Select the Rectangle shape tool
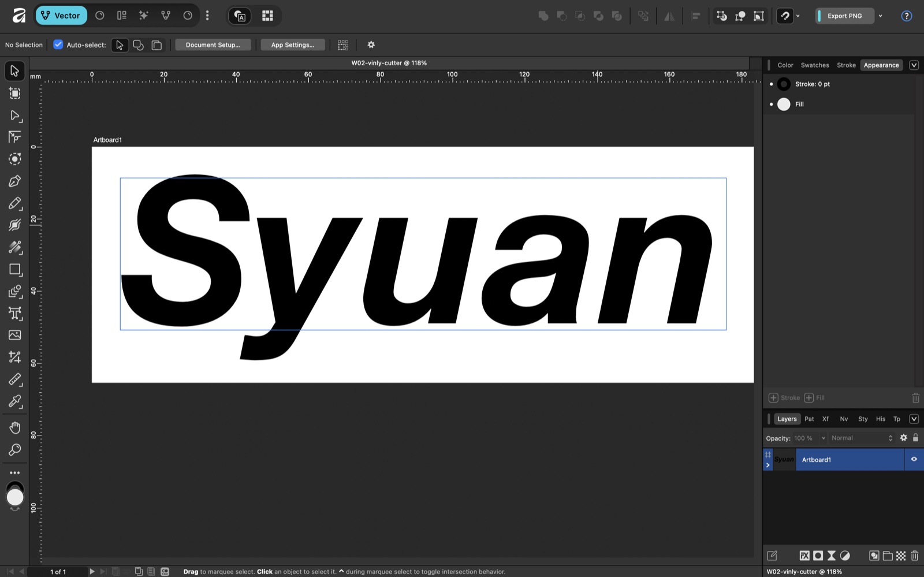This screenshot has height=577, width=924. [x=15, y=269]
